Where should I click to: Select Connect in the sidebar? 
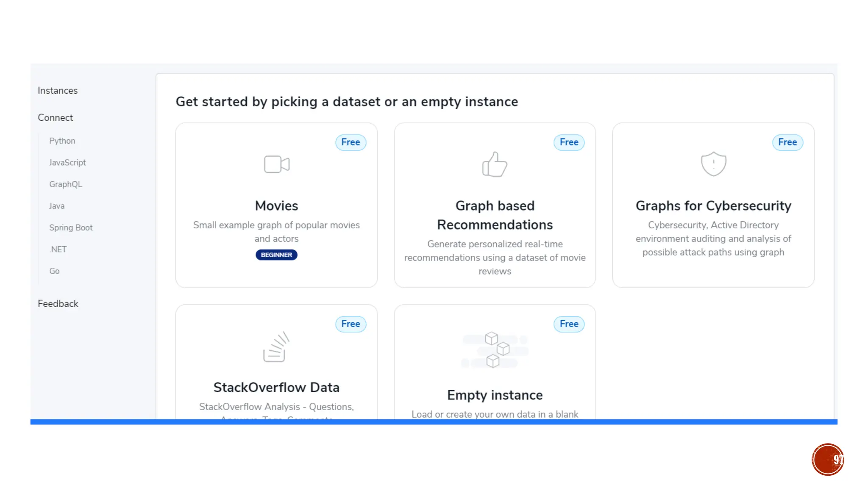click(56, 118)
